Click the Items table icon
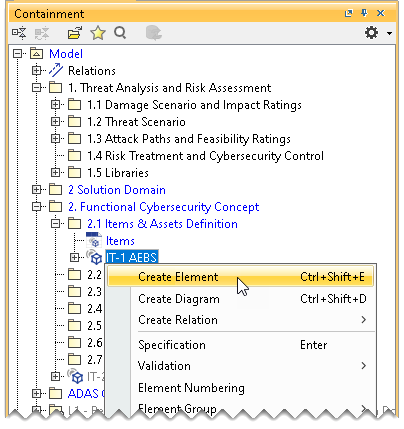The width and height of the screenshot is (404, 429). (94, 240)
